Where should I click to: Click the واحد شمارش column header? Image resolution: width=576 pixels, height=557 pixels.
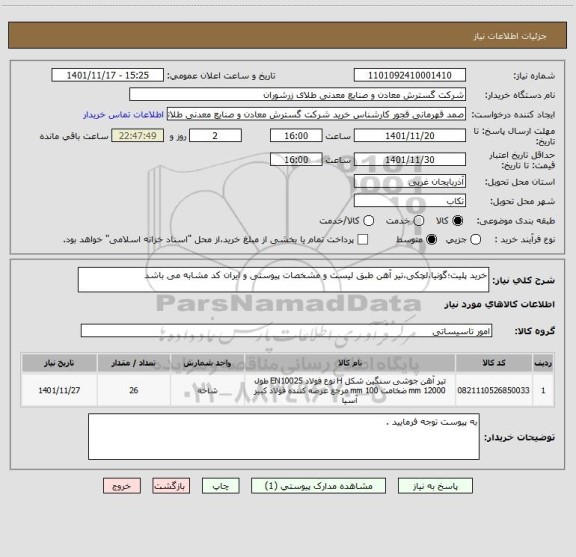point(208,363)
